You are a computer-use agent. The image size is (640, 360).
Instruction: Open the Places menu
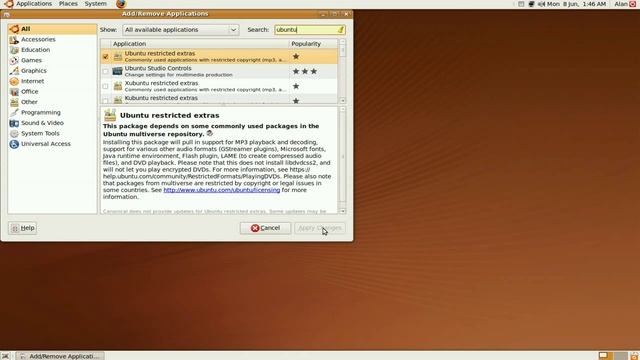68,4
